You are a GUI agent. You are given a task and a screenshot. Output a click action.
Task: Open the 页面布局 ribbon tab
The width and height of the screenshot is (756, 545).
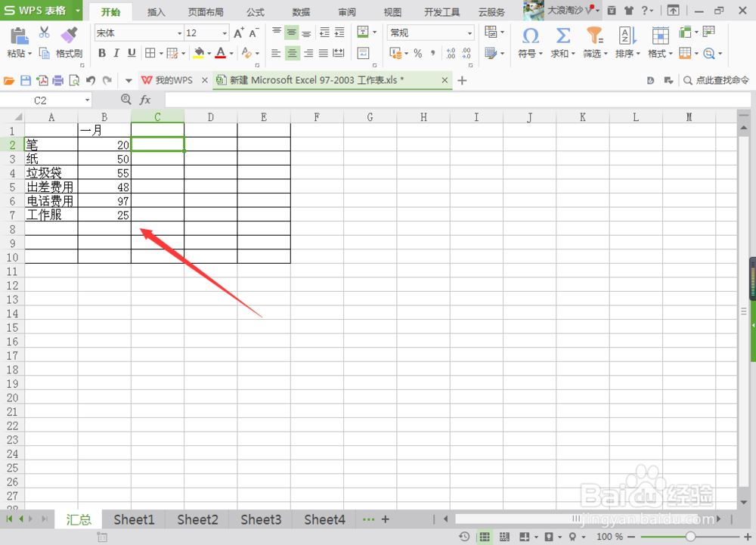point(206,12)
